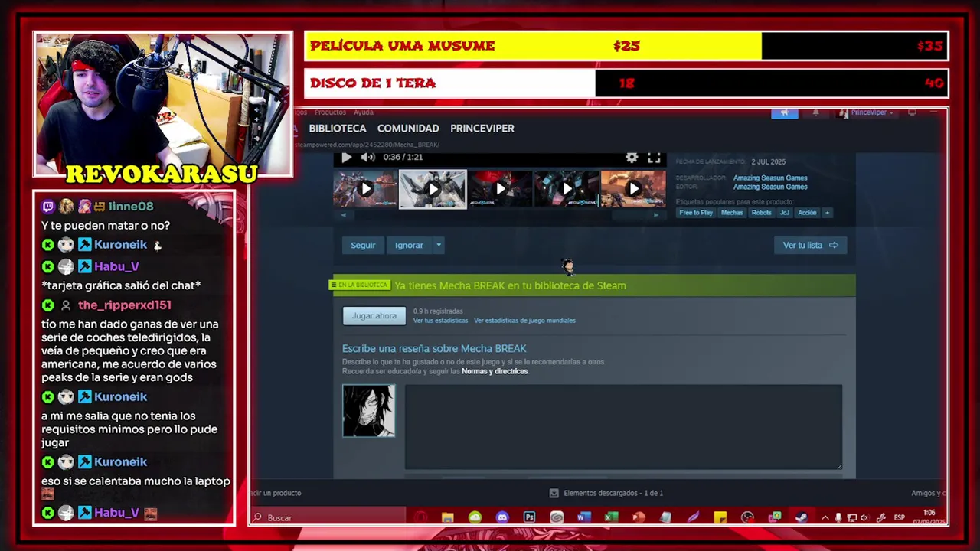The height and width of the screenshot is (551, 980).
Task: Open Elementos descargados downloads status
Action: [x=606, y=494]
